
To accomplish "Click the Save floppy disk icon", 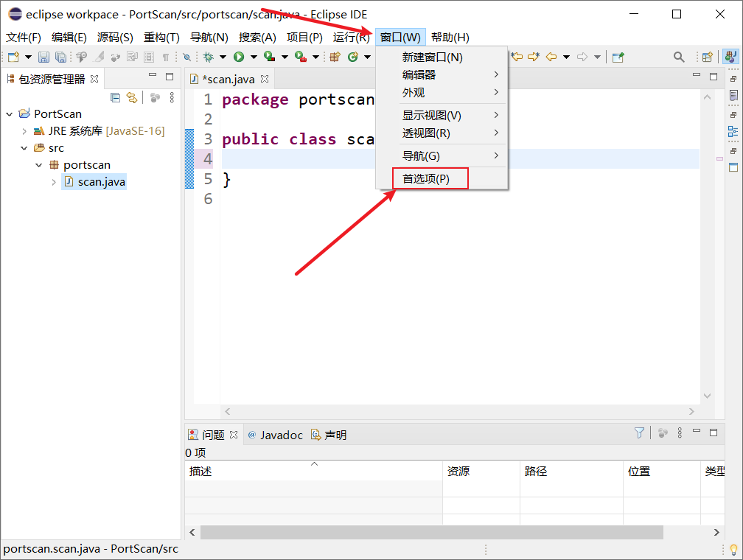I will click(x=43, y=57).
